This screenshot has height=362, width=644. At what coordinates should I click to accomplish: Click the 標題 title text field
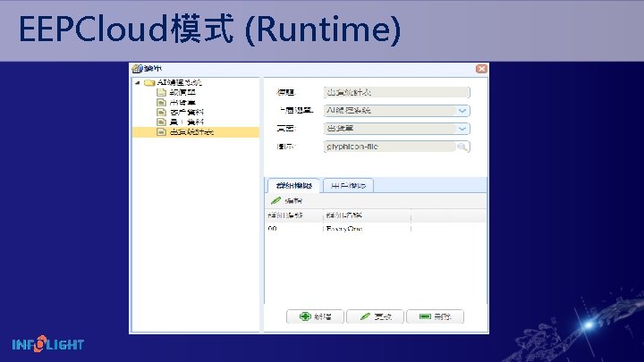point(396,92)
